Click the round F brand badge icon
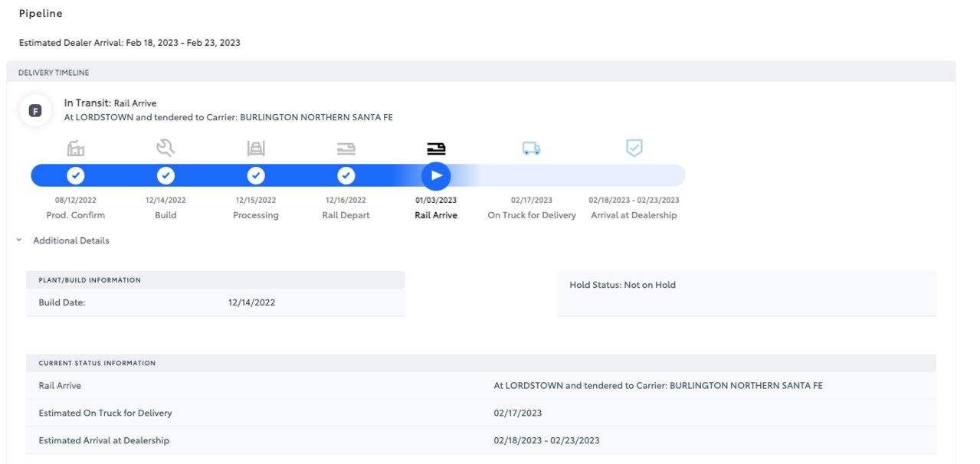980x464 pixels. point(35,111)
